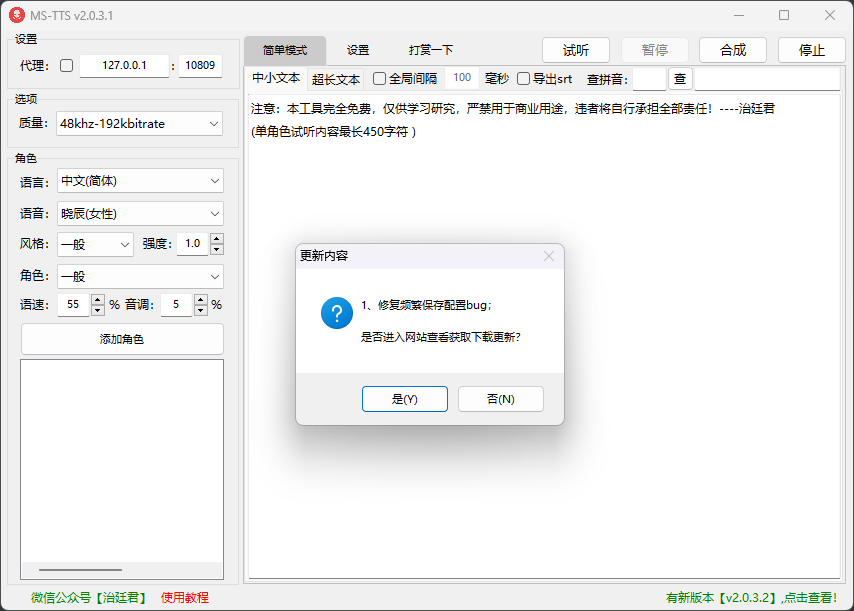
Task: Switch to the 设置 tab
Action: (358, 50)
